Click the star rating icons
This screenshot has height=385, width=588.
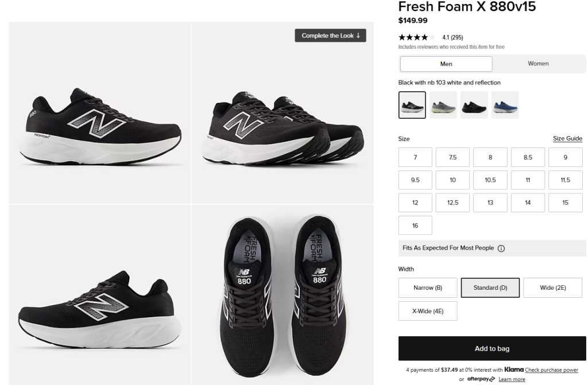click(416, 37)
